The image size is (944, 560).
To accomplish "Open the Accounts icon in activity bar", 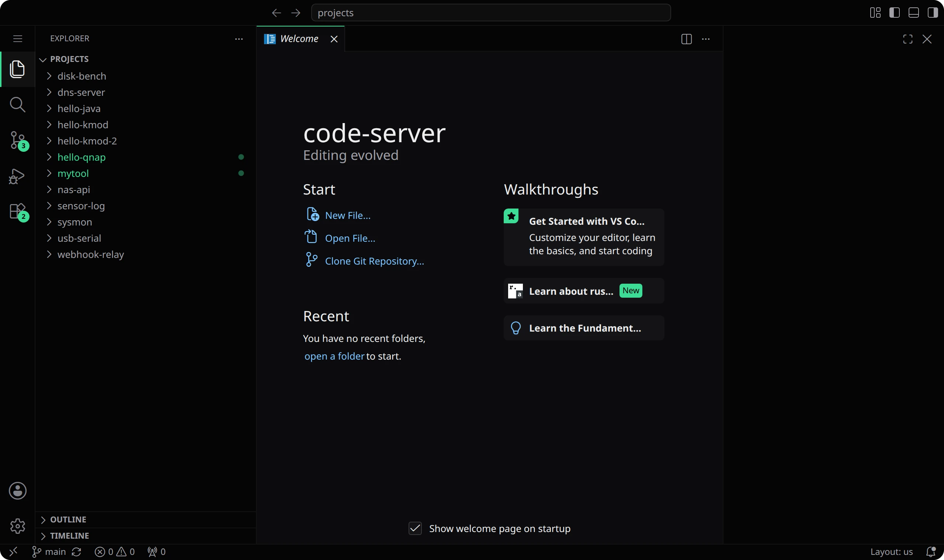I will tap(17, 491).
